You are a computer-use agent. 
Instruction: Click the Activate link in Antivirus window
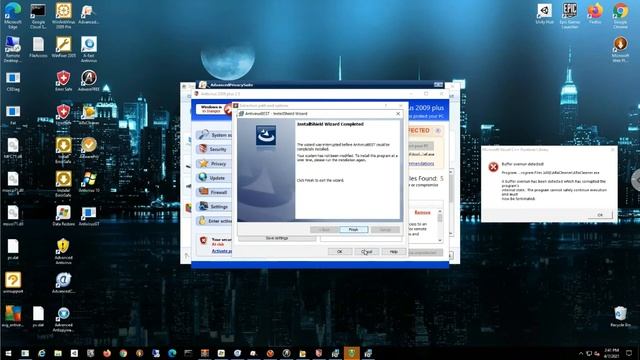tap(222, 251)
